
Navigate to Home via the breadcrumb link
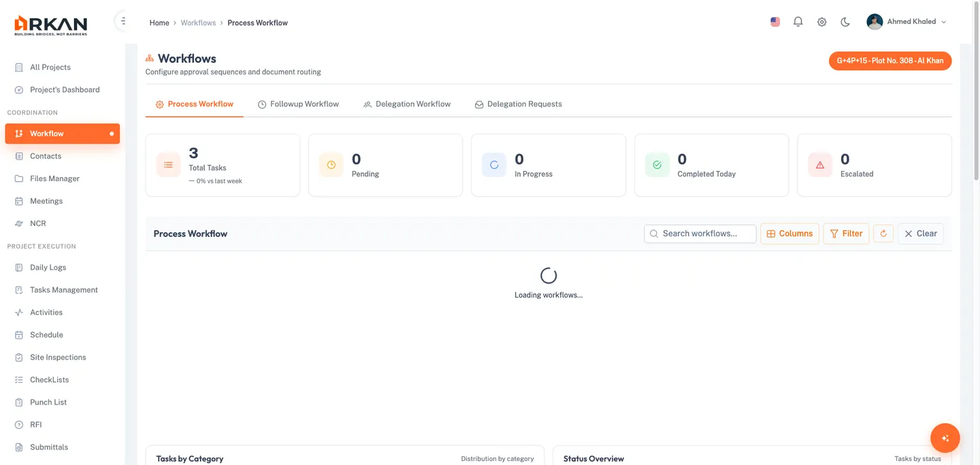click(x=159, y=22)
